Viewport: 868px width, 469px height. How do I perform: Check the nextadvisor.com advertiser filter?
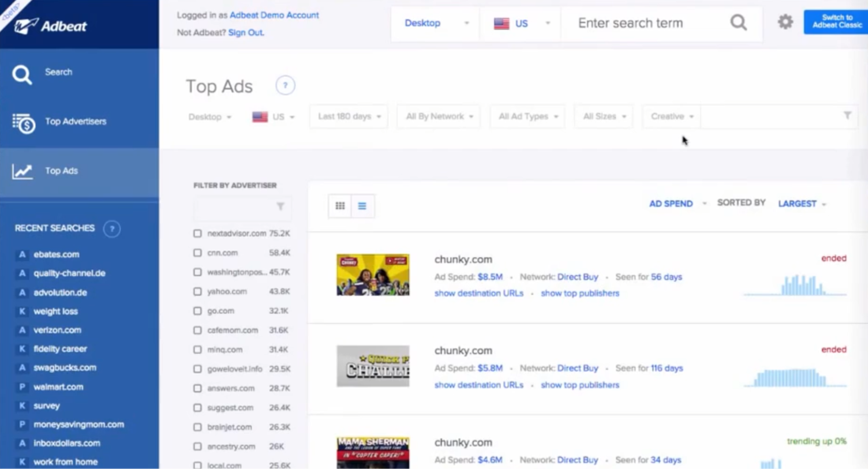(x=198, y=233)
